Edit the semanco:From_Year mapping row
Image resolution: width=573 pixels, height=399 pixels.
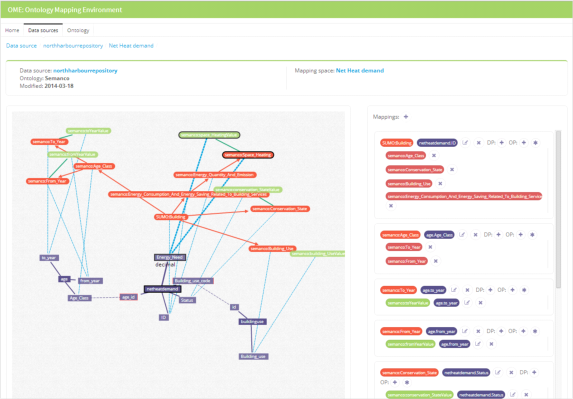(464, 331)
